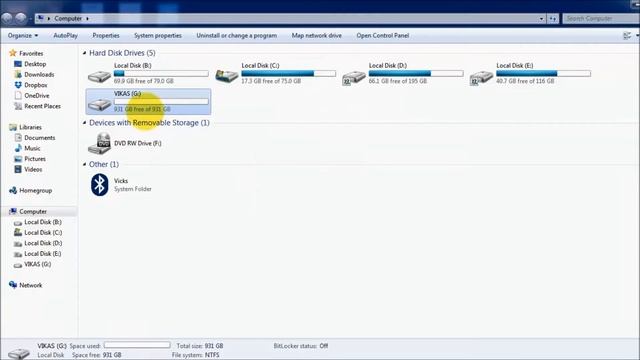Click the Computer breadcrumb in address bar
Viewport: 640px width, 360px height.
pos(68,18)
